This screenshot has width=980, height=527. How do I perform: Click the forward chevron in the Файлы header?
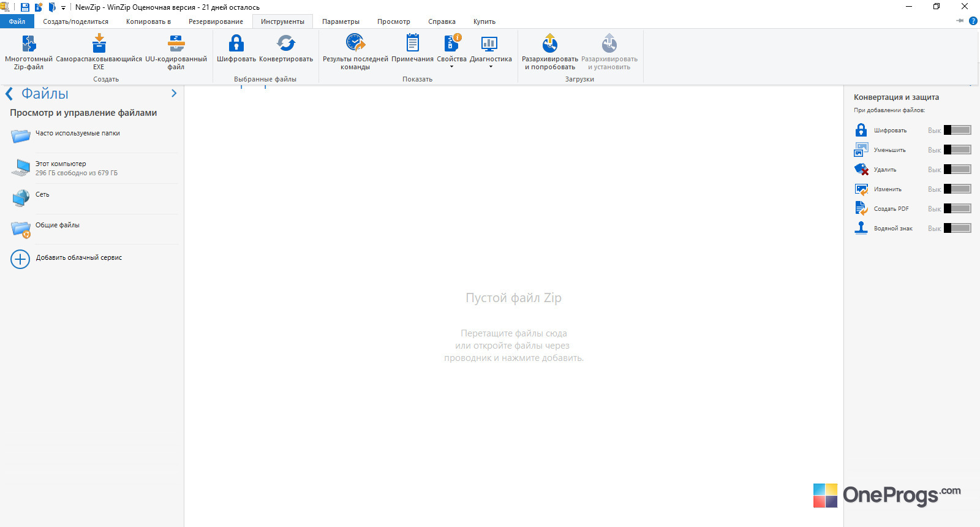(174, 93)
